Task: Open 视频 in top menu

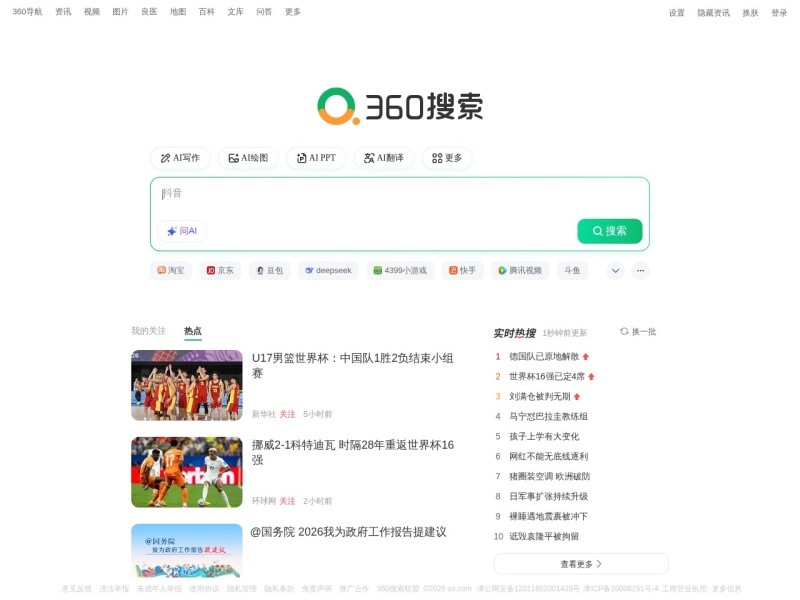Action: click(92, 12)
